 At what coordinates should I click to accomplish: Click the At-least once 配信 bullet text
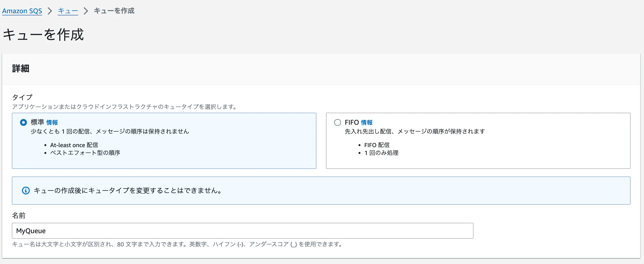(74, 145)
